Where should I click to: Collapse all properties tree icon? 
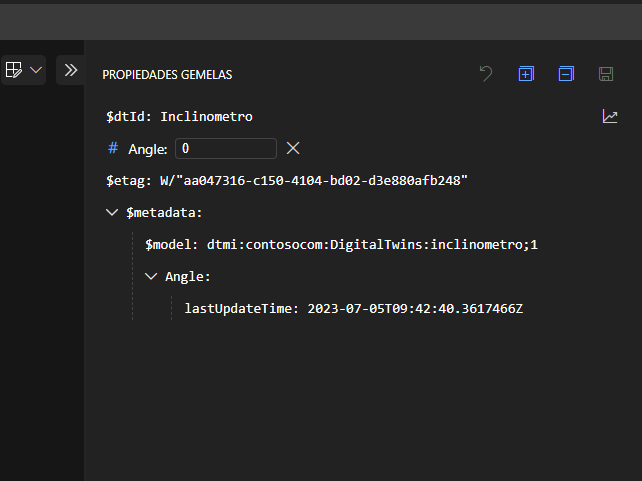click(566, 74)
